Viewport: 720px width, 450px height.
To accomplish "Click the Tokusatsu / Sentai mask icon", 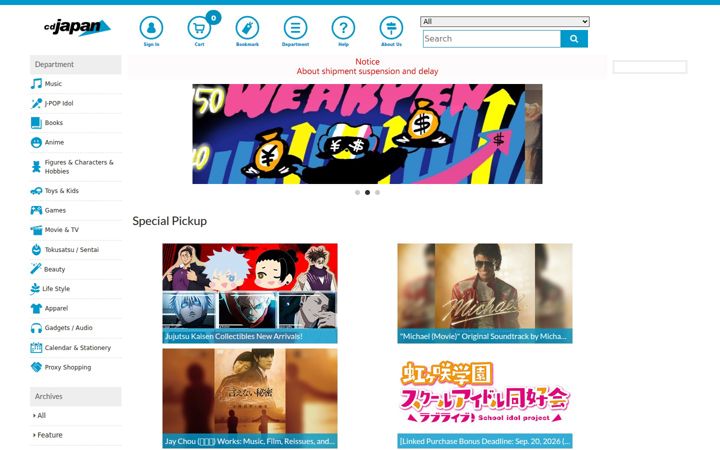I will (x=36, y=249).
